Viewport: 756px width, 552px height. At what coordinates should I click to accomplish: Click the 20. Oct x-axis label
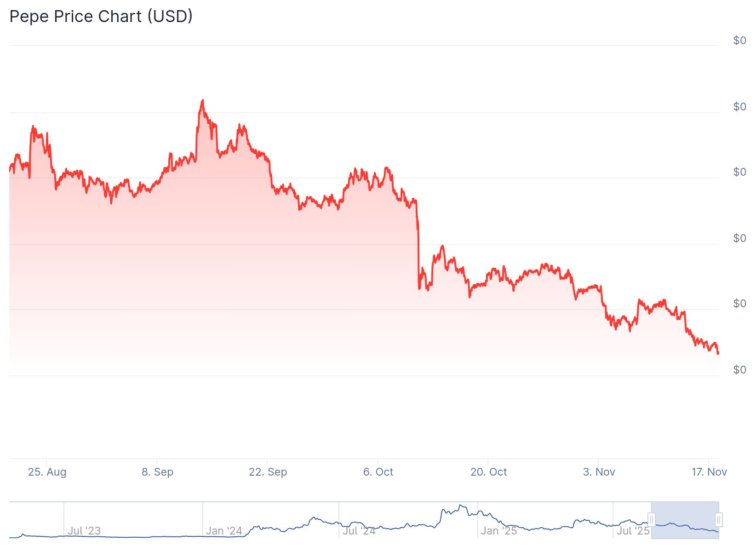pyautogui.click(x=488, y=472)
